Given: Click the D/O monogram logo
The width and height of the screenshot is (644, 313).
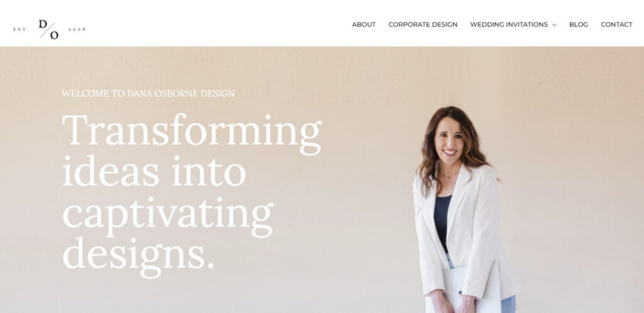Looking at the screenshot, I should pos(48,29).
